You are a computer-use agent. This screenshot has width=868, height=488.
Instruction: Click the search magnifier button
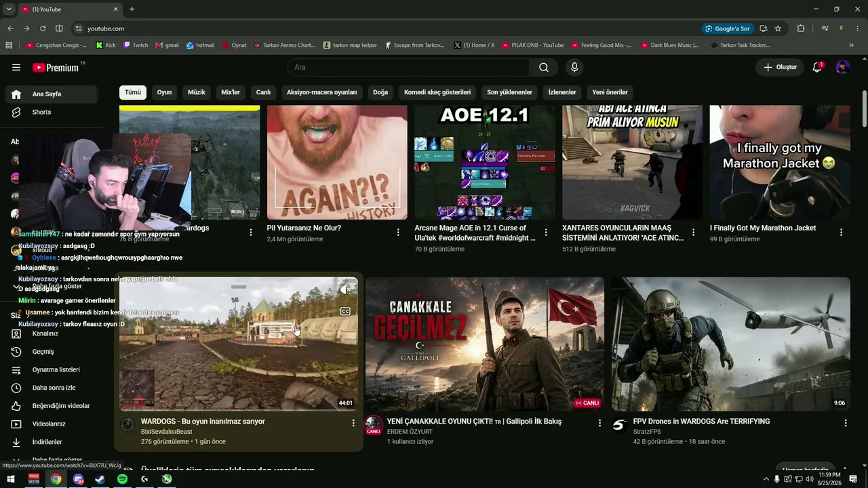click(544, 67)
